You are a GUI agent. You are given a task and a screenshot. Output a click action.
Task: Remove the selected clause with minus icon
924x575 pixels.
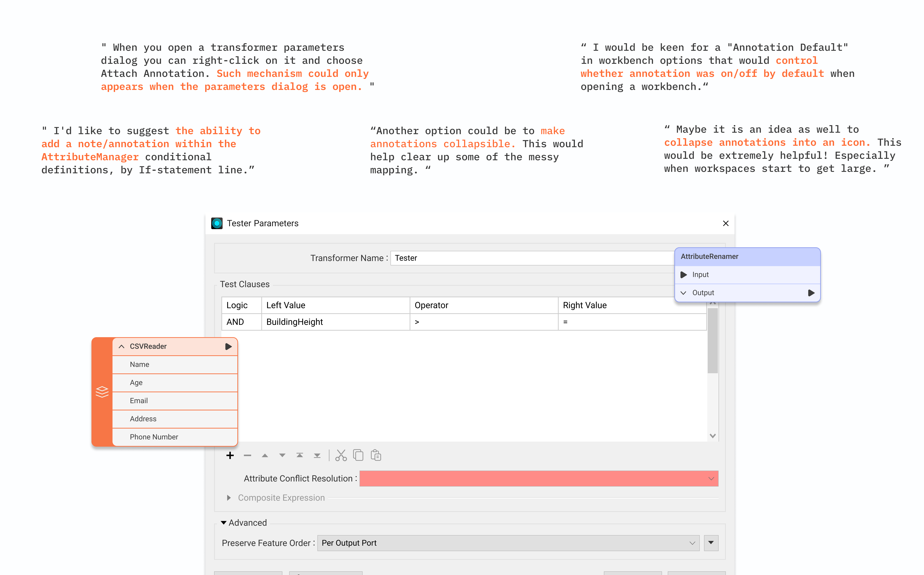(x=247, y=455)
